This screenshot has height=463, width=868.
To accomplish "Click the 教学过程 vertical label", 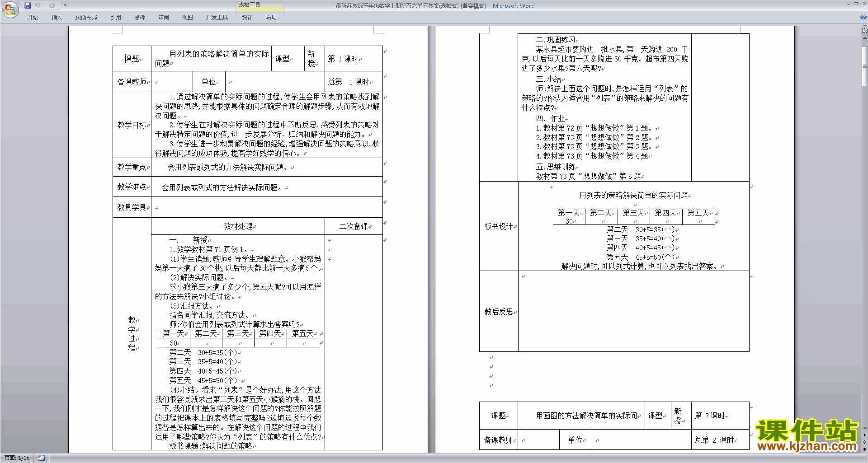I will tap(132, 334).
